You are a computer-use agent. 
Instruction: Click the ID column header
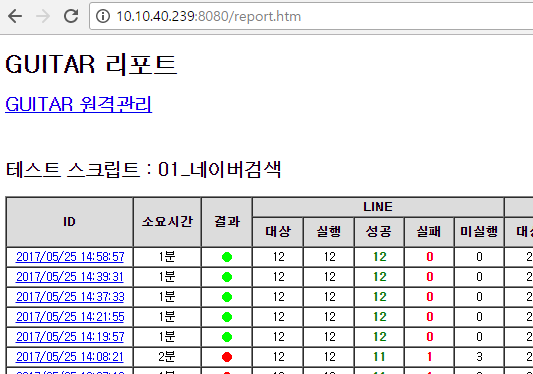(69, 222)
